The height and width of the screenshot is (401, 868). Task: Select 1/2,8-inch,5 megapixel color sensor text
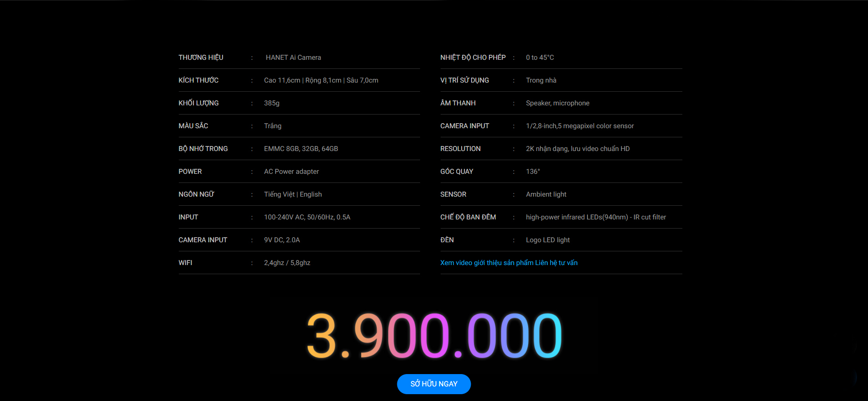pos(580,126)
